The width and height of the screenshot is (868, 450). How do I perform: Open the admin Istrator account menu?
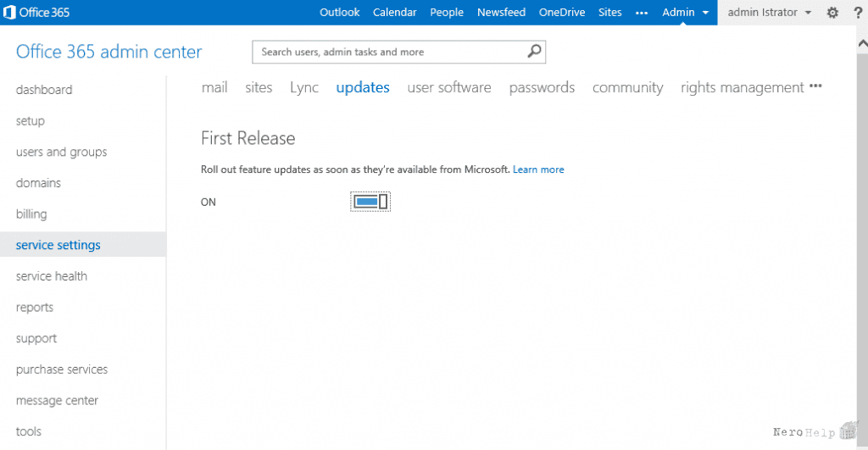pyautogui.click(x=770, y=12)
